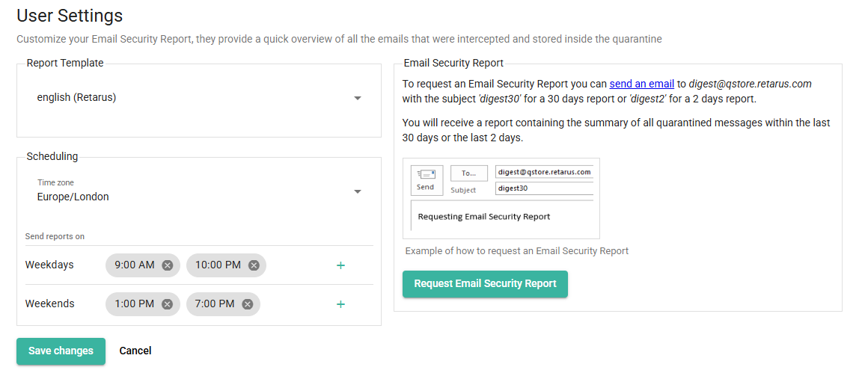Click the Send envelope icon in the example
This screenshot has height=376, width=868.
click(x=425, y=175)
